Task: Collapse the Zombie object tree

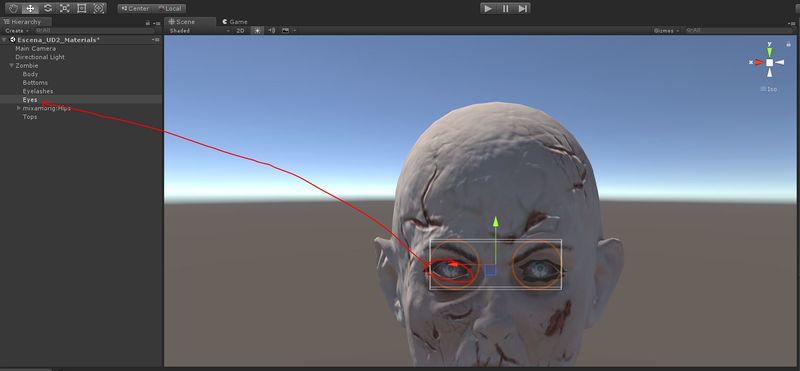Action: 11,65
